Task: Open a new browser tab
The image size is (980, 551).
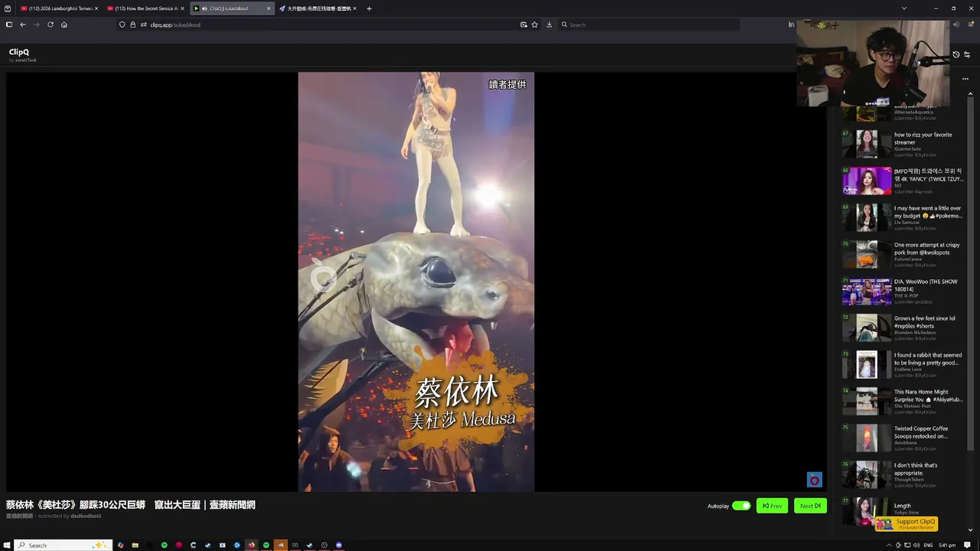Action: [x=369, y=8]
